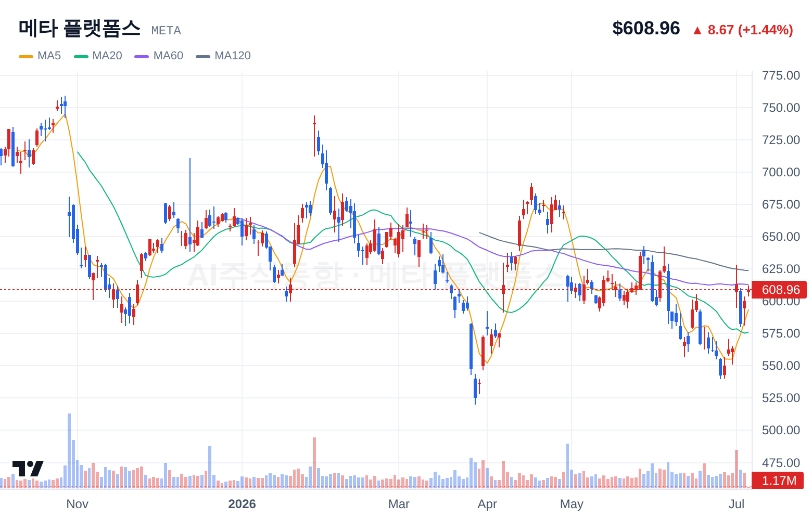
Task: Click the 575.00 price axis label
Action: [x=781, y=333]
